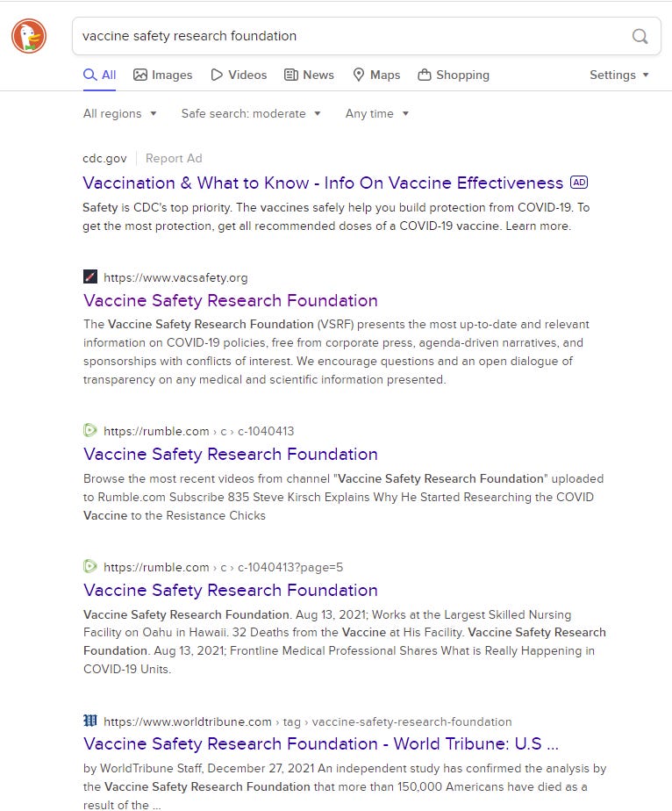The image size is (672, 811).
Task: Open the World Tribune result title
Action: click(x=321, y=743)
